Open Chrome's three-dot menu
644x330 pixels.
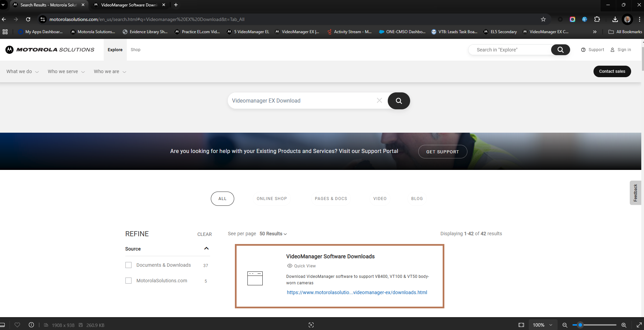click(639, 19)
